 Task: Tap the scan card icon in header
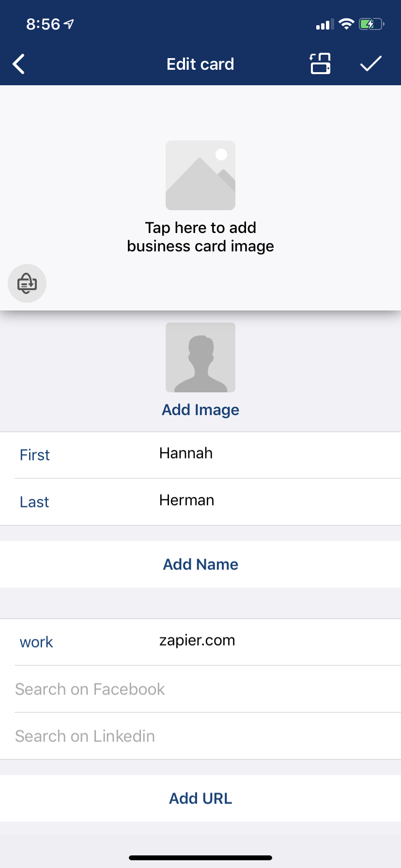pos(320,64)
